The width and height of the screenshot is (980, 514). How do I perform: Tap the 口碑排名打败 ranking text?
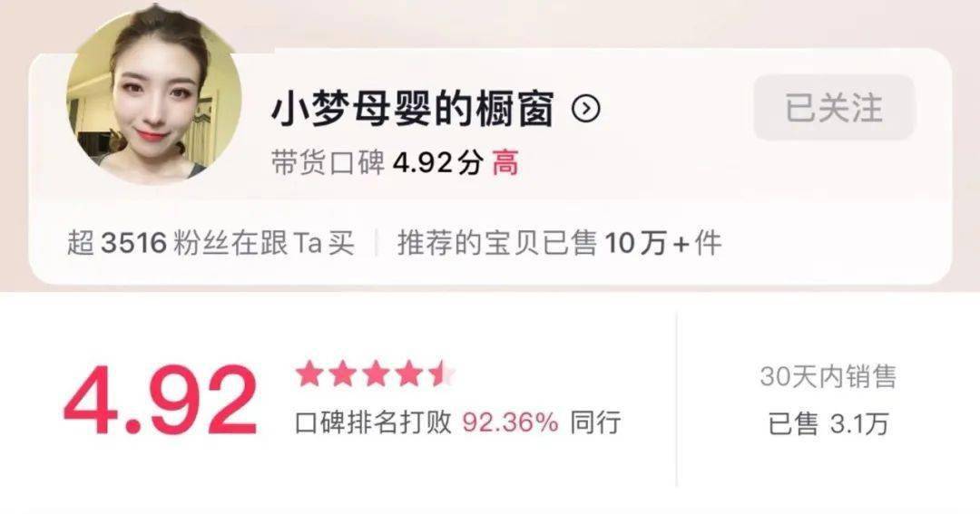point(373,422)
